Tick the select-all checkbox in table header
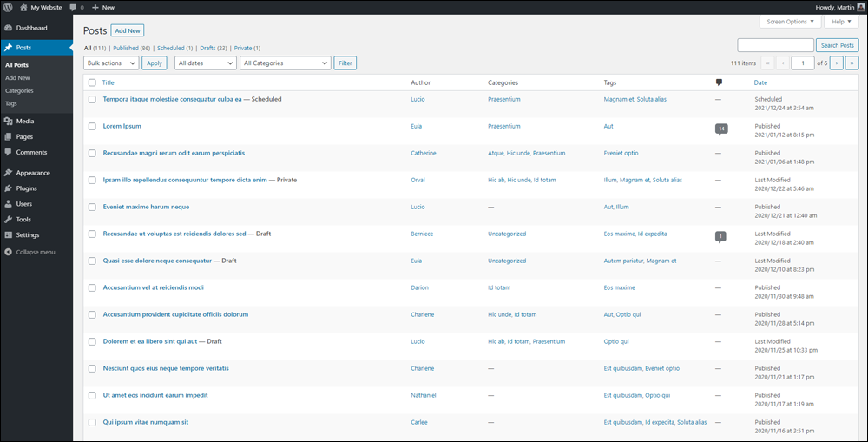The image size is (868, 442). (x=92, y=82)
